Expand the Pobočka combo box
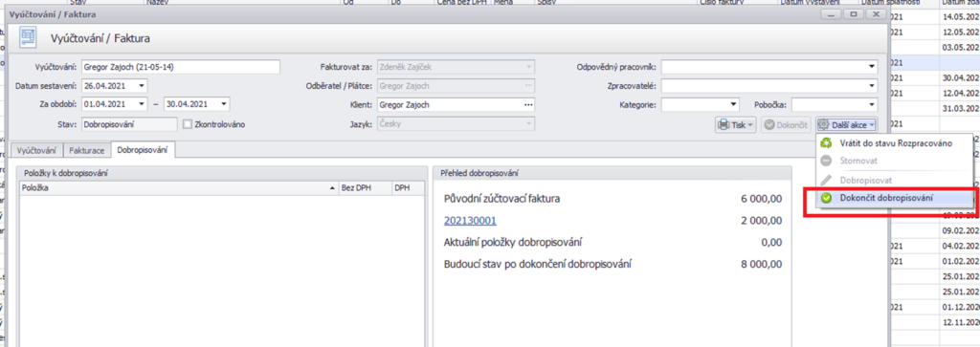 (871, 105)
